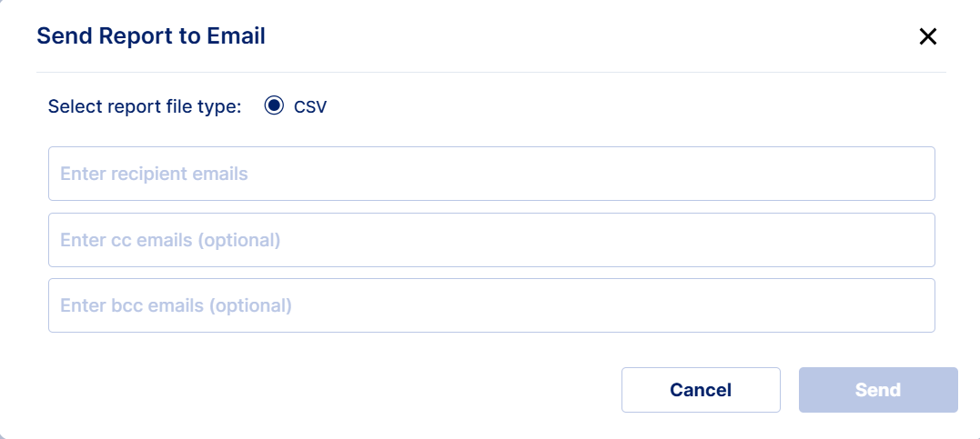Close the Send Report to Email dialog
Viewport: 980px width, 439px height.
tap(927, 36)
